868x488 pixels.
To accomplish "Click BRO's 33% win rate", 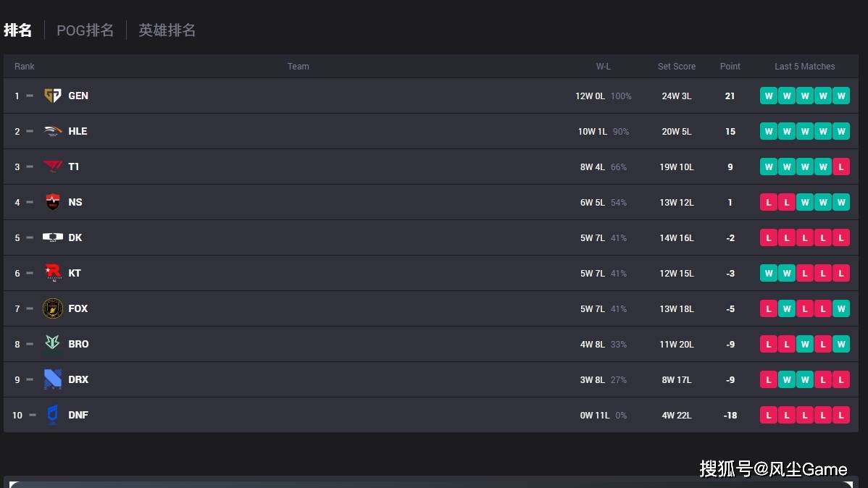I will click(619, 344).
